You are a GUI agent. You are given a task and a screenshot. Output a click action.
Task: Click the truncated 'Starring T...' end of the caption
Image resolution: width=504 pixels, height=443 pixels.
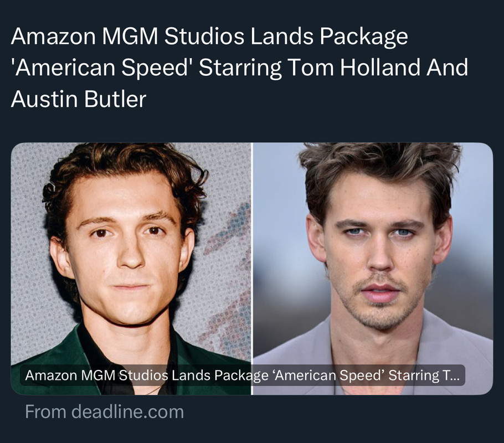click(x=424, y=375)
